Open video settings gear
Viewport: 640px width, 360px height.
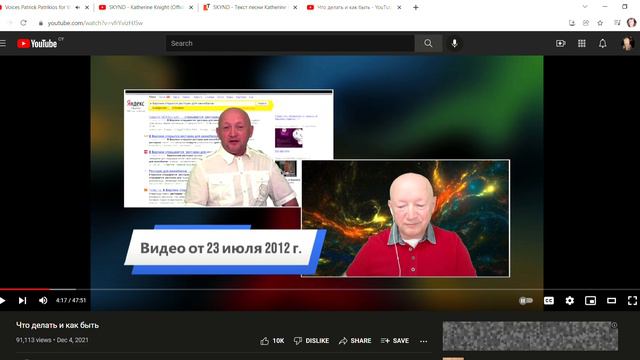tap(570, 300)
